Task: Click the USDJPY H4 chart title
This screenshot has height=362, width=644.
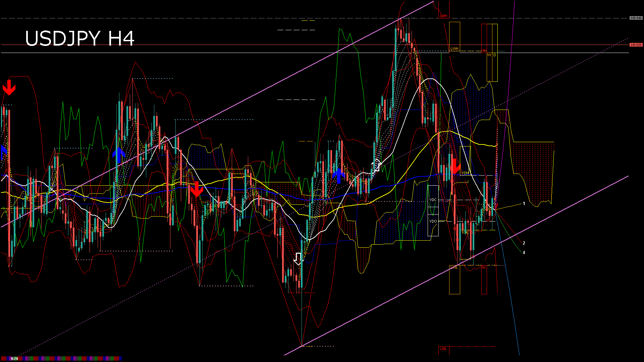Action: coord(80,39)
